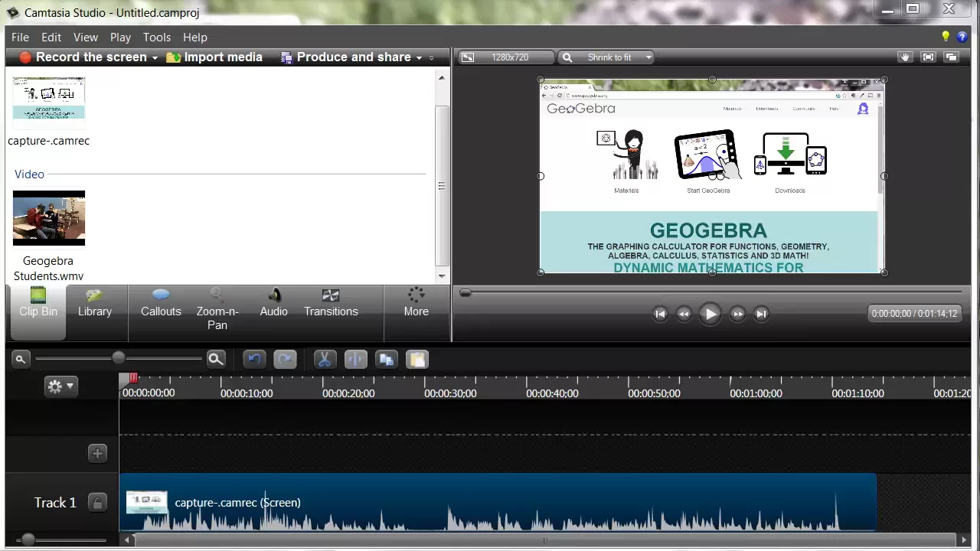980x551 pixels.
Task: Expand Record the screen dropdown arrow
Action: click(x=155, y=58)
